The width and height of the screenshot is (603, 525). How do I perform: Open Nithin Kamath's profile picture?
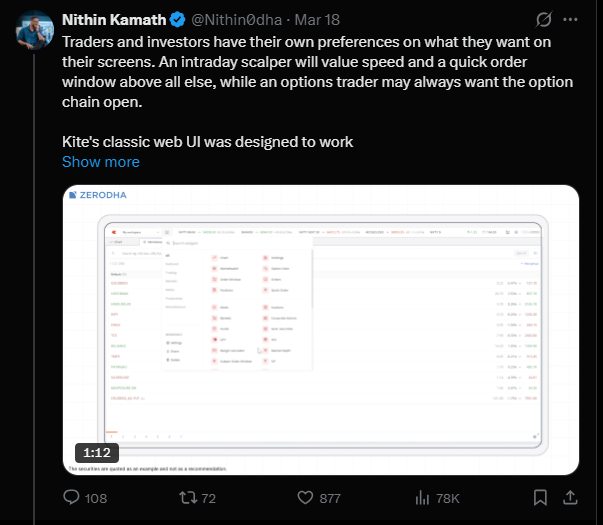tap(35, 29)
